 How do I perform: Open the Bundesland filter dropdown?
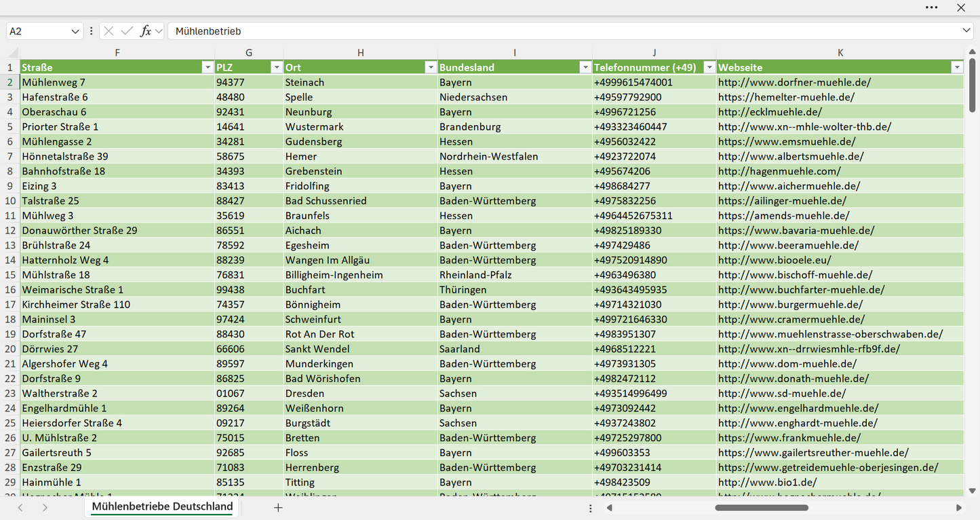coord(585,67)
